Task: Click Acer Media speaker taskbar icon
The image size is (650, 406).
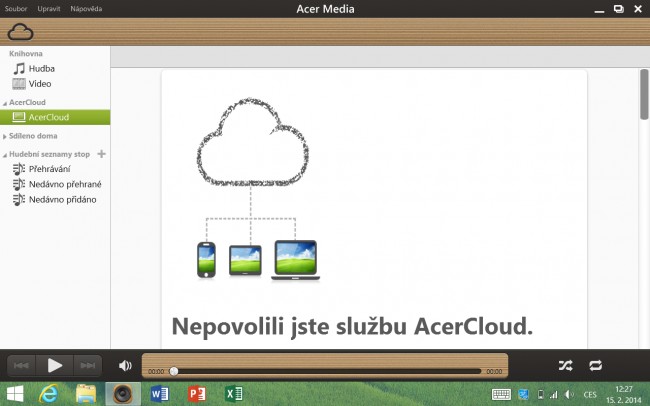Action: (123, 394)
